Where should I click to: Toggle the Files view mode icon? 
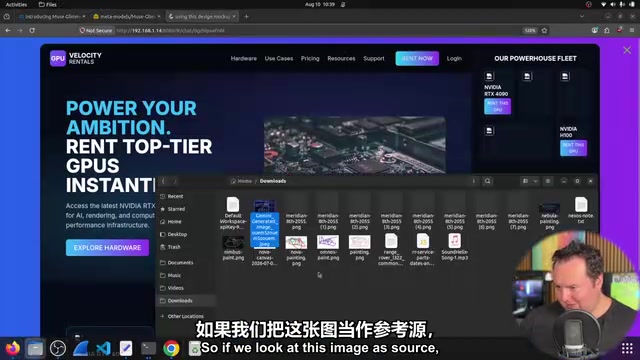pyautogui.click(x=526, y=181)
